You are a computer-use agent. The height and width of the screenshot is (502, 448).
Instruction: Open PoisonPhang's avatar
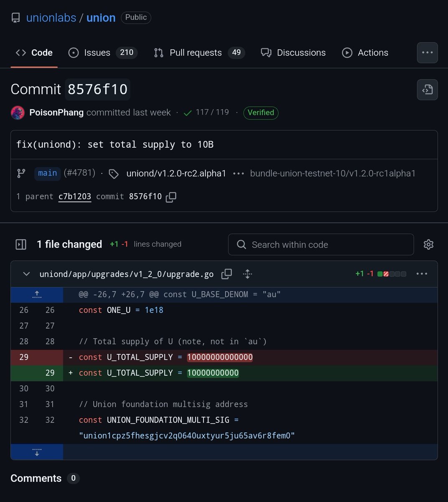click(18, 113)
